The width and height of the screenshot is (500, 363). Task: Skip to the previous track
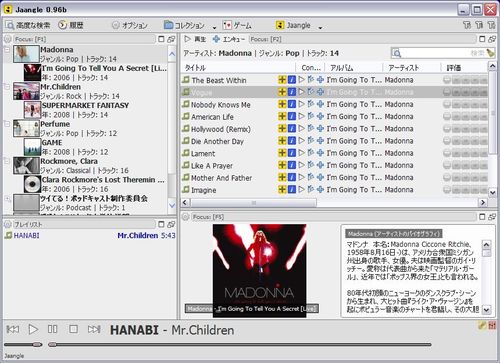click(13, 329)
